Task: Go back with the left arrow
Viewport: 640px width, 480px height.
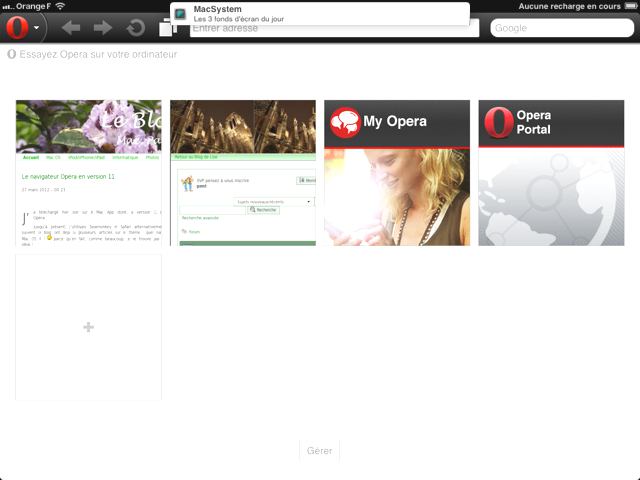Action: point(71,28)
